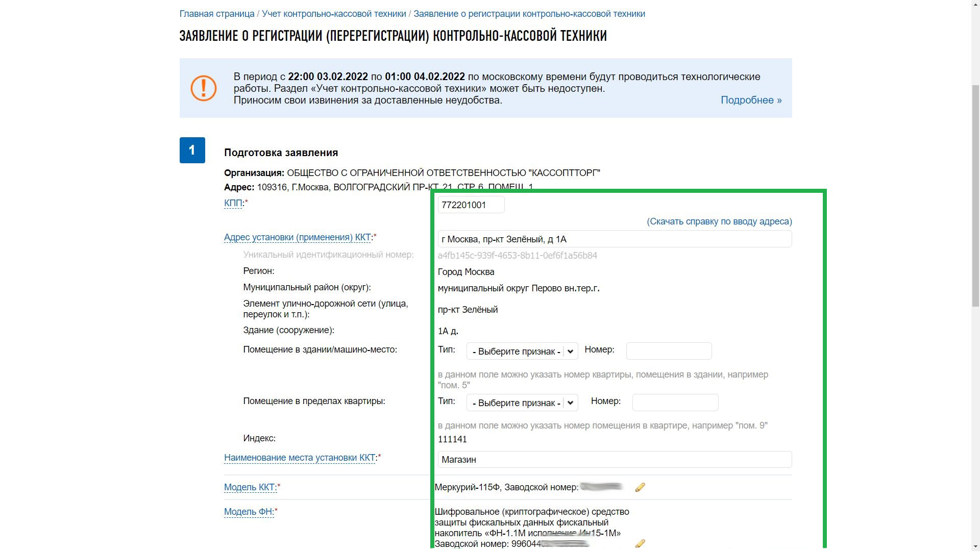This screenshot has height=551, width=980.
Task: Click into the КПП input field
Action: coord(471,205)
